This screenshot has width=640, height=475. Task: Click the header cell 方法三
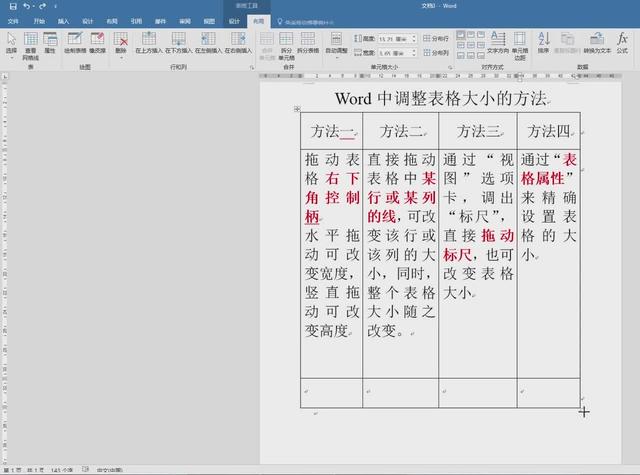click(x=478, y=131)
